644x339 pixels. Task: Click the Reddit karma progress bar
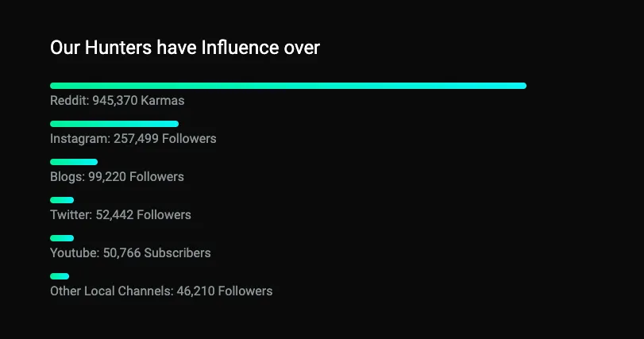(x=288, y=86)
